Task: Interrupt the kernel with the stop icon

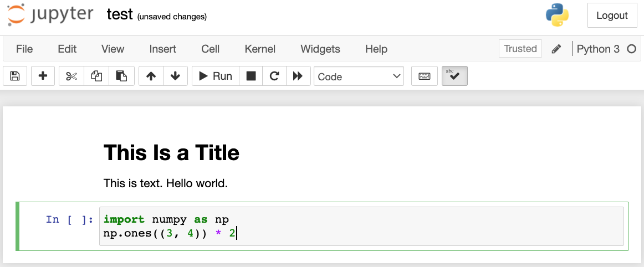Action: (x=251, y=76)
